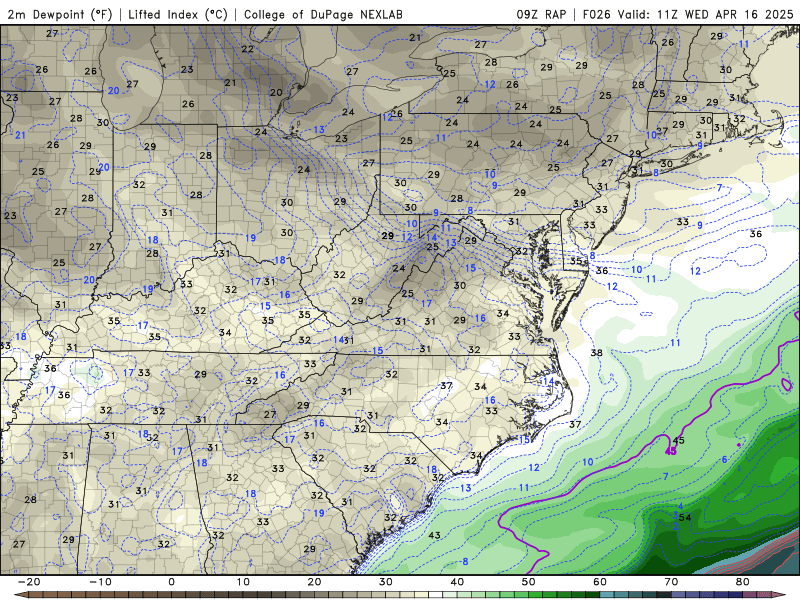
Task: Click the "-10" label on the color bar
Action: tap(100, 582)
